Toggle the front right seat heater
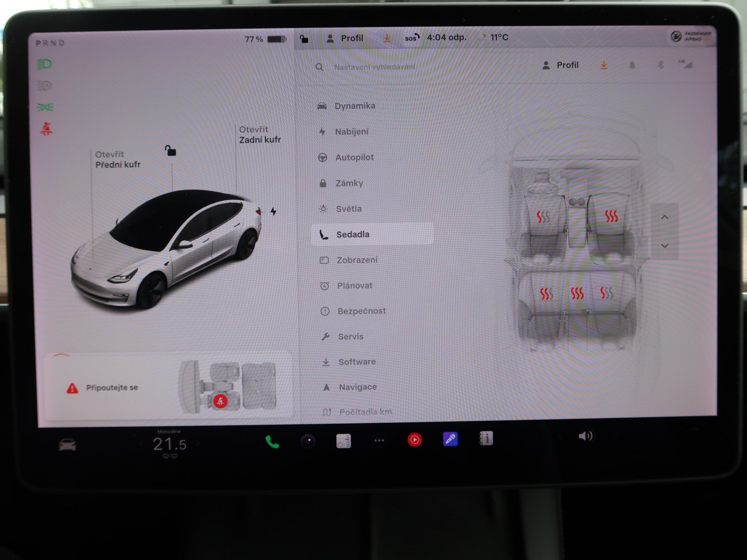Viewport: 747px width, 560px height. tap(611, 216)
